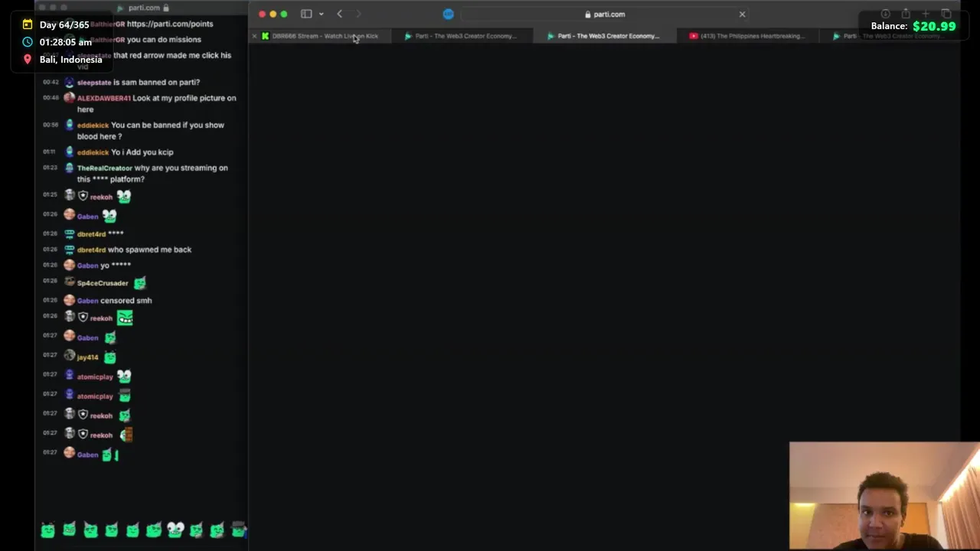Click the Sp4ceCrusader username
980x551 pixels.
pyautogui.click(x=103, y=283)
